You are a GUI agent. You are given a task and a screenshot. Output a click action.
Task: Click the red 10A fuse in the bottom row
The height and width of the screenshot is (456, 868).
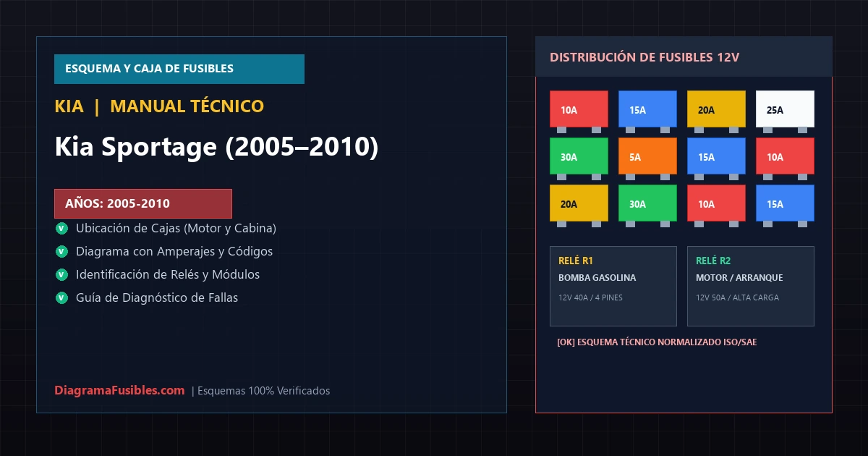[x=716, y=203]
